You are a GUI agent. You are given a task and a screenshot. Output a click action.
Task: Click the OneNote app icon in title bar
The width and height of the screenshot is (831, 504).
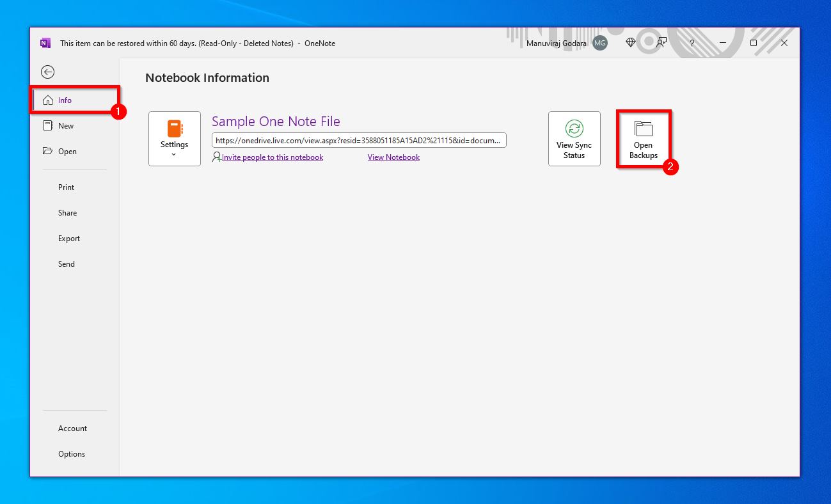tap(45, 43)
